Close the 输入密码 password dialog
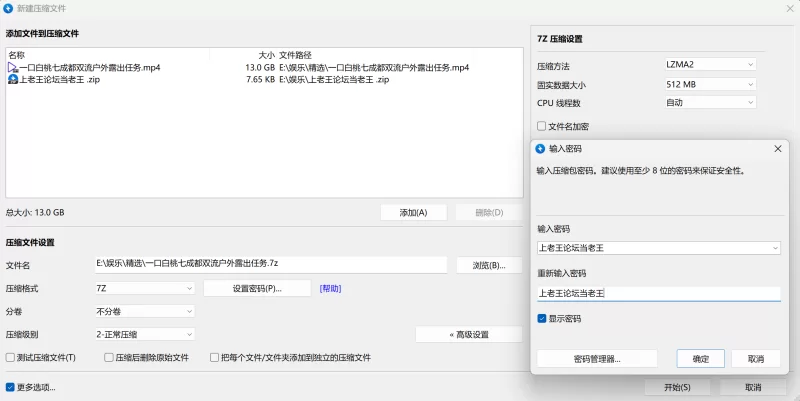800x401 pixels. pos(778,148)
